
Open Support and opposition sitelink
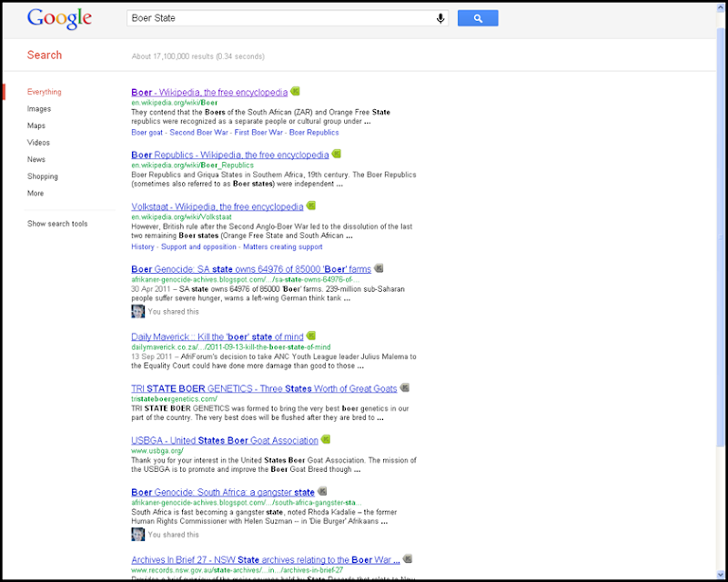coord(198,247)
